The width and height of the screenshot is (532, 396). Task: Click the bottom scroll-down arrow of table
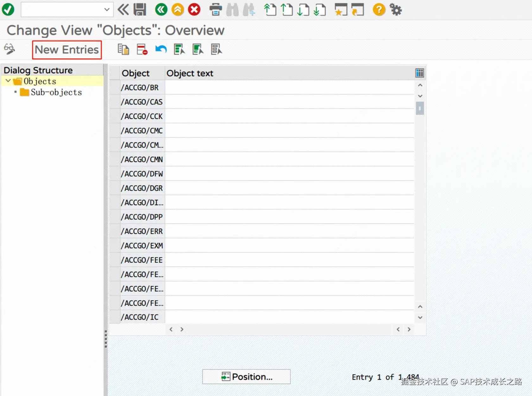(420, 317)
